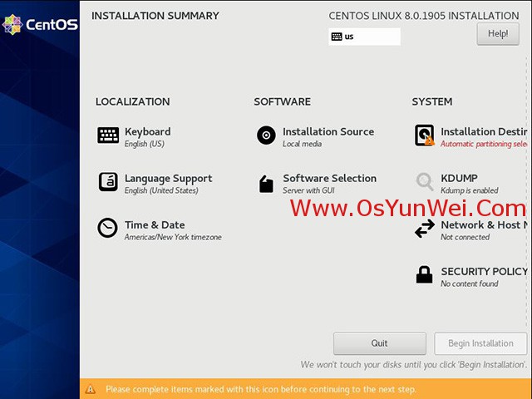Open the SECURITY POLICY label
This screenshot has width=532, height=399.
484,272
